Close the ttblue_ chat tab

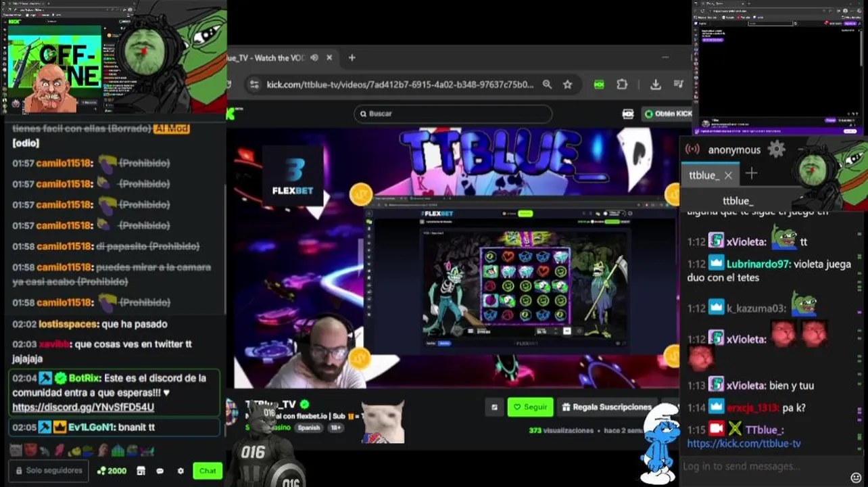[x=728, y=175]
